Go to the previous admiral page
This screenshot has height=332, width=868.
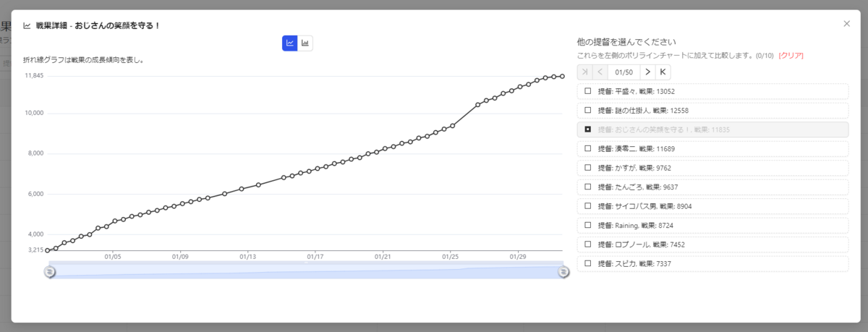(x=600, y=72)
